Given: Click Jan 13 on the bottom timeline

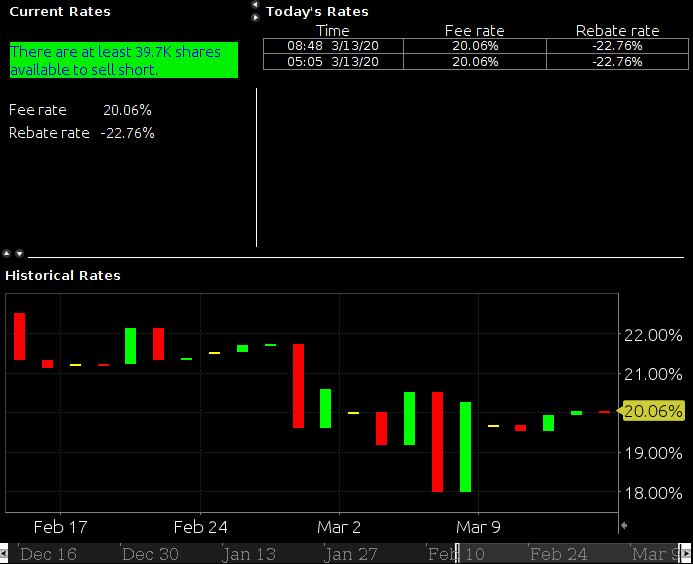Looking at the screenshot, I should click(x=249, y=554).
